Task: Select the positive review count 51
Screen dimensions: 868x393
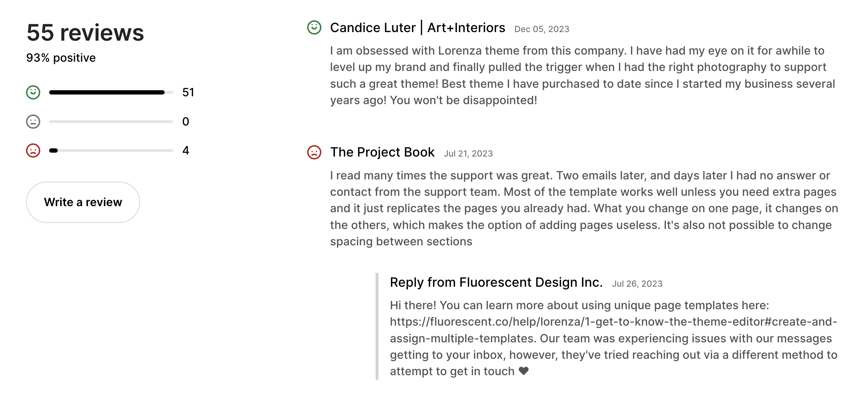Action: point(188,92)
